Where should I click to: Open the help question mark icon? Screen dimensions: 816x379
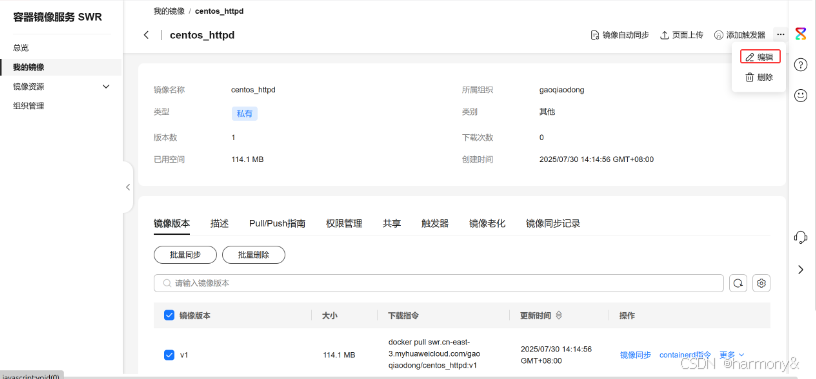800,65
